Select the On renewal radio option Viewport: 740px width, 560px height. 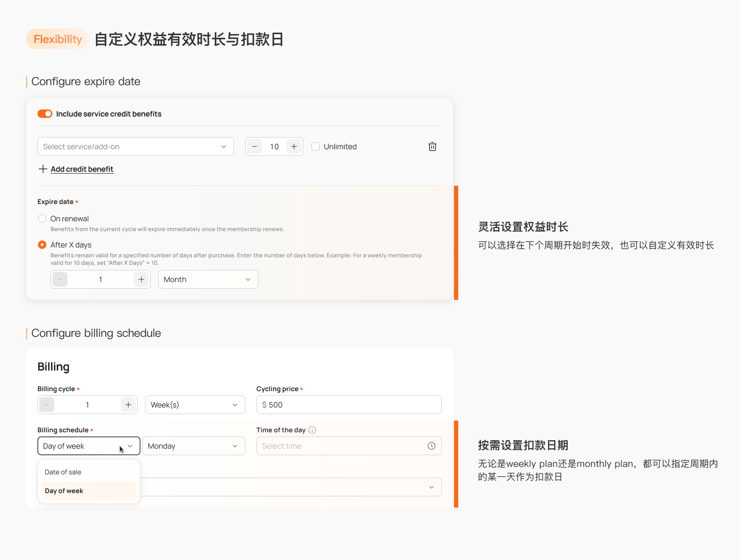click(x=42, y=218)
